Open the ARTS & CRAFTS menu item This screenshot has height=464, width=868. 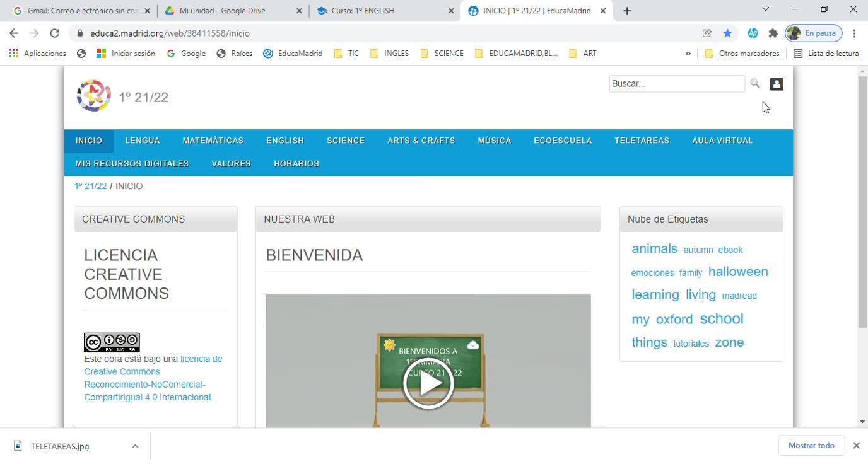421,141
